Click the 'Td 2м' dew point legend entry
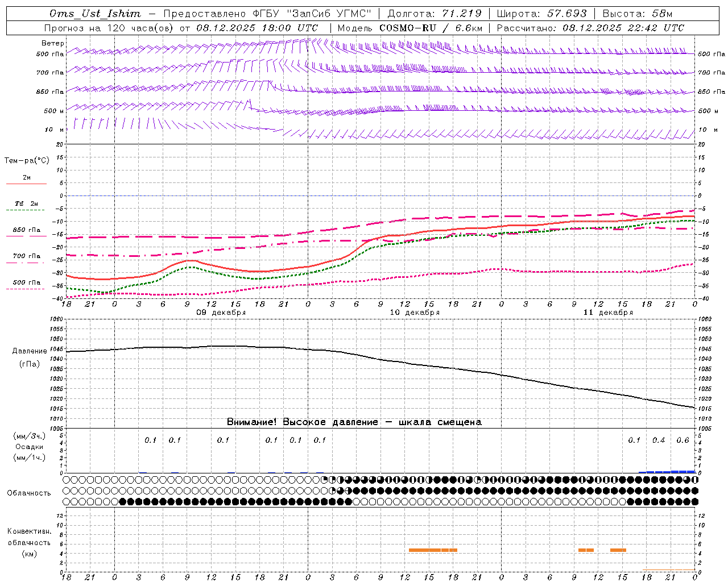728x582 pixels. click(x=26, y=203)
